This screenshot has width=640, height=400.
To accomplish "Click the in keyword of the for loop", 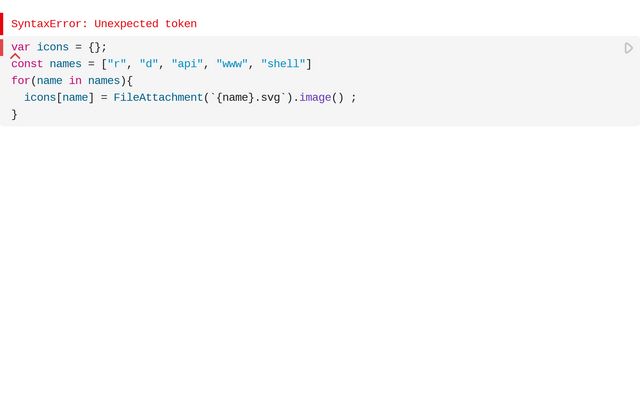I will [x=75, y=81].
